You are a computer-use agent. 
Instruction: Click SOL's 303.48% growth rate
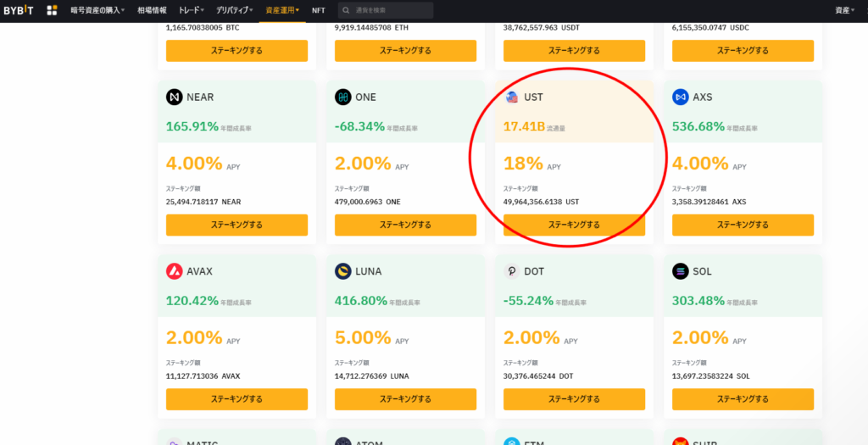coord(698,301)
